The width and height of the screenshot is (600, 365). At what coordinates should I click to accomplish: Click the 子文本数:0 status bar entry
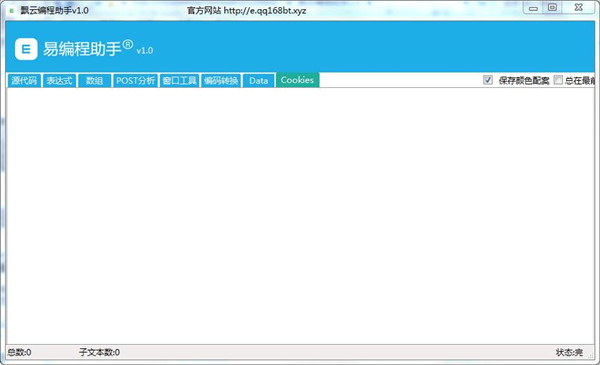point(99,352)
